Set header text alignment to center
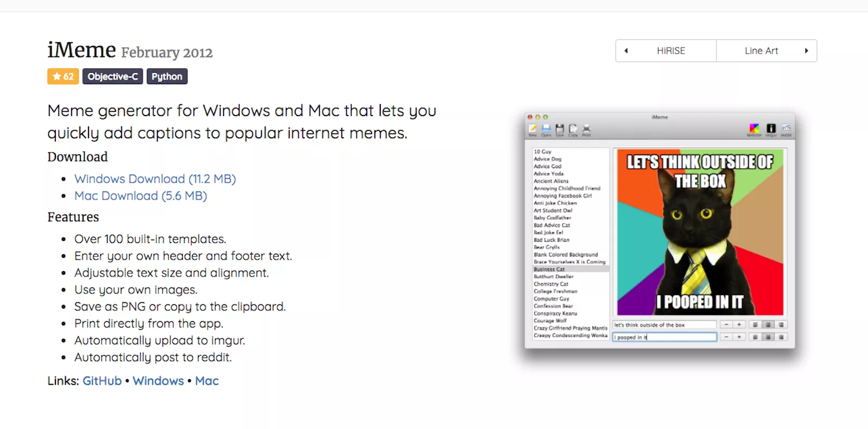Viewport: 868px width, 429px height. 768,325
